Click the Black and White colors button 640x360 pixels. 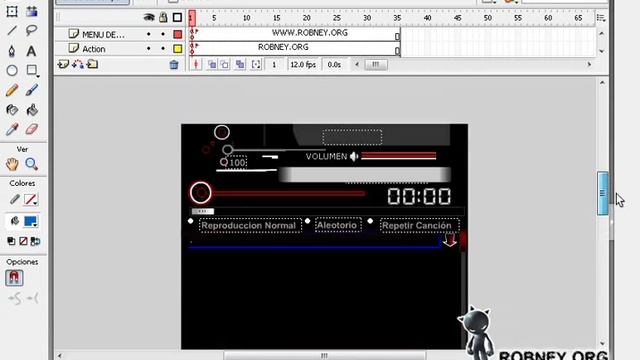pos(11,241)
